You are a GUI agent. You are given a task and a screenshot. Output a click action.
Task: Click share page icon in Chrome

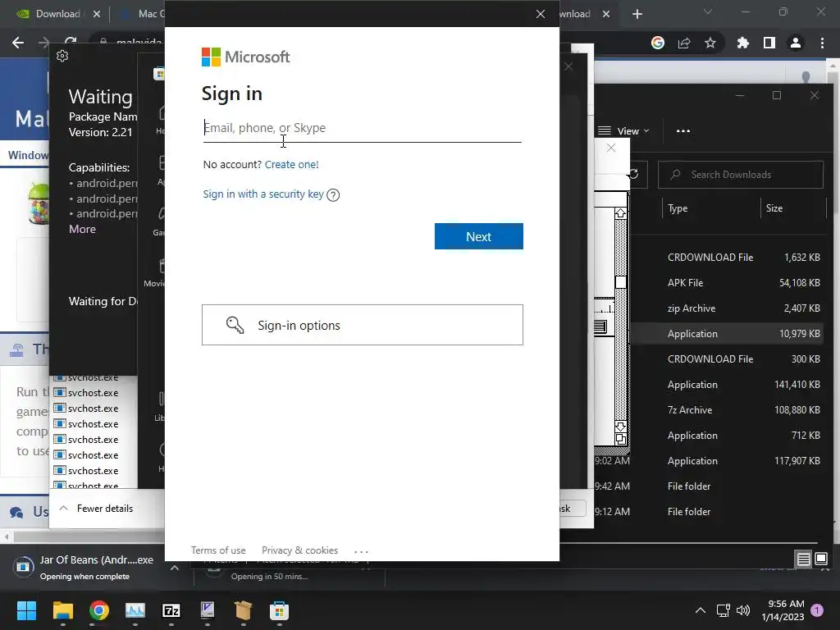(684, 43)
